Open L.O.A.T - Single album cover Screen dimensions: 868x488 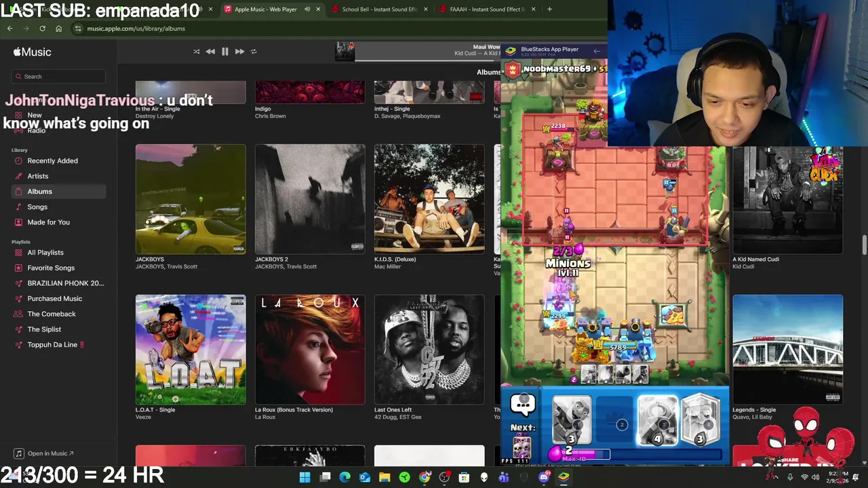(191, 350)
